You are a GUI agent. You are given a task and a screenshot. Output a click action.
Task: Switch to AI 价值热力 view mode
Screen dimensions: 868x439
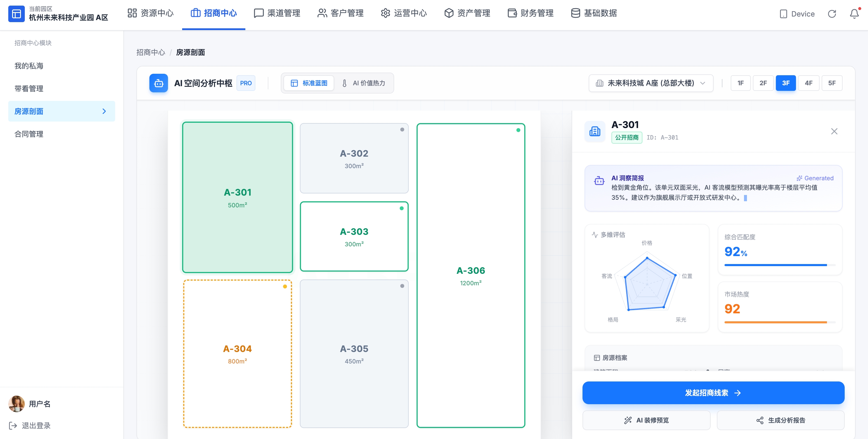tap(363, 83)
